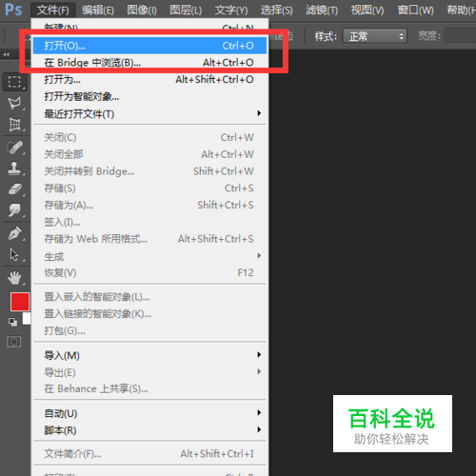Open the 图像(I) menu
Screen dimensions: 476x476
click(142, 10)
